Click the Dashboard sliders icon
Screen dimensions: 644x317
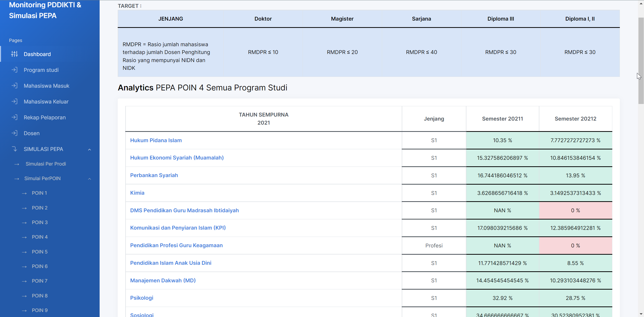pos(14,54)
